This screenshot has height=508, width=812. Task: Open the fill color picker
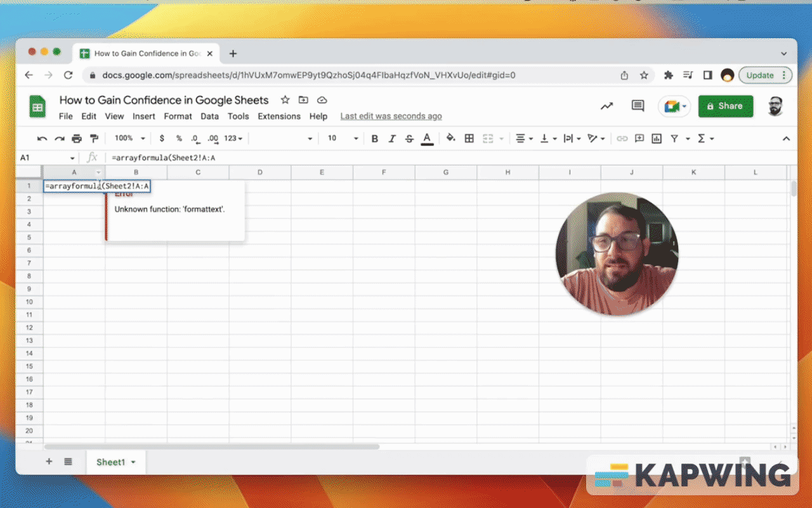coord(451,138)
